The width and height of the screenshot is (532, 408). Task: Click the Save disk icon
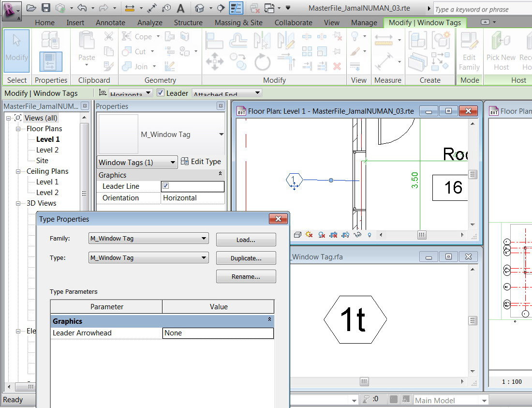click(x=46, y=8)
